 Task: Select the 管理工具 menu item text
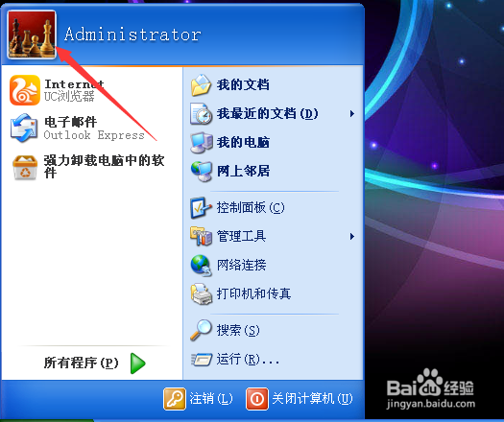point(241,236)
